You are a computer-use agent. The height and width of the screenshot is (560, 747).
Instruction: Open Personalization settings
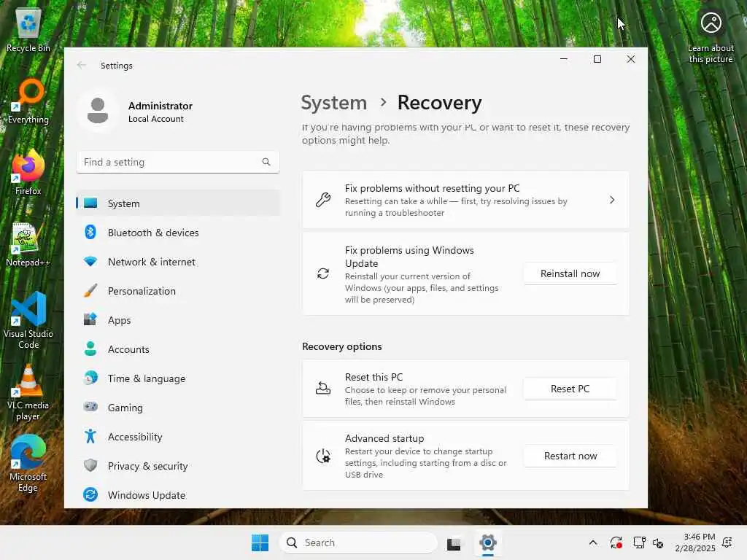(x=178, y=291)
